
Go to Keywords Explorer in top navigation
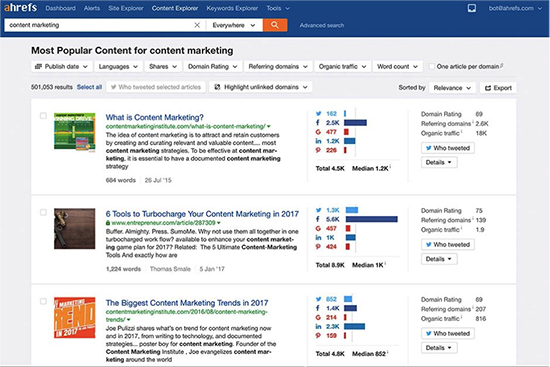click(232, 8)
